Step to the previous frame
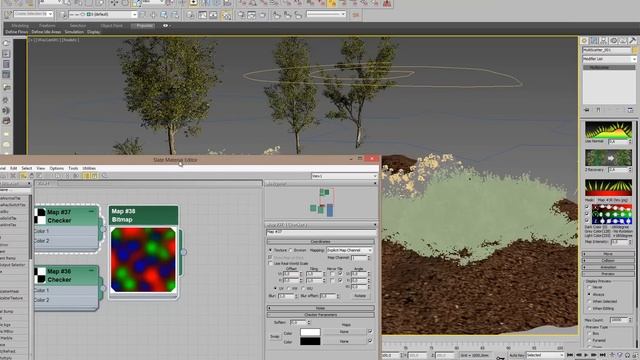The height and width of the screenshot is (360, 640). pos(578,355)
